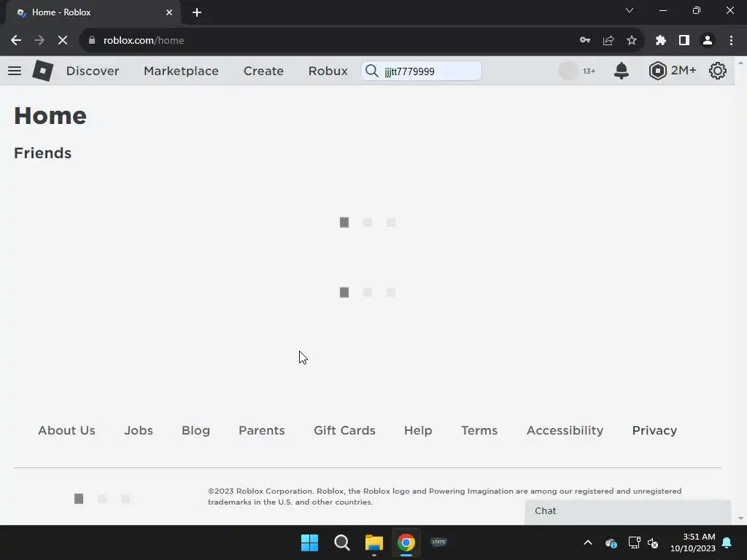747x560 pixels.
Task: Click the 2M+ Robux amount
Action: click(683, 71)
